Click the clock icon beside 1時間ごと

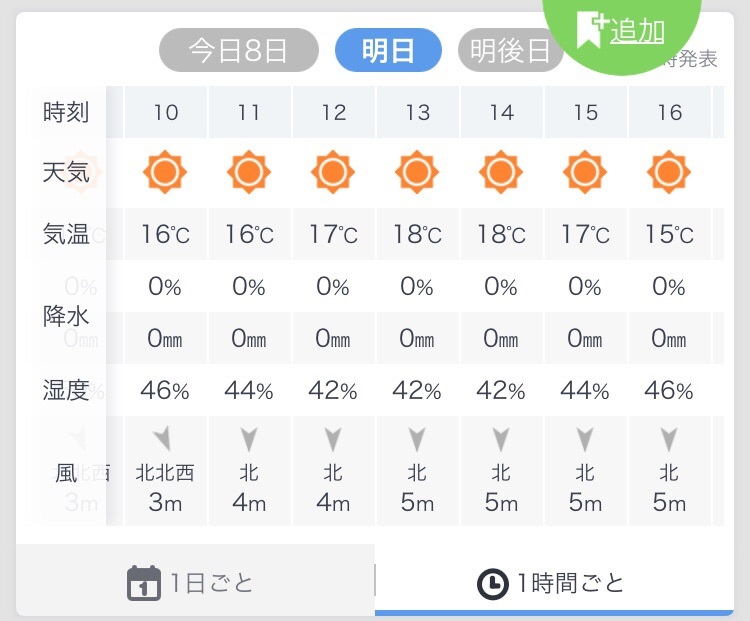491,584
